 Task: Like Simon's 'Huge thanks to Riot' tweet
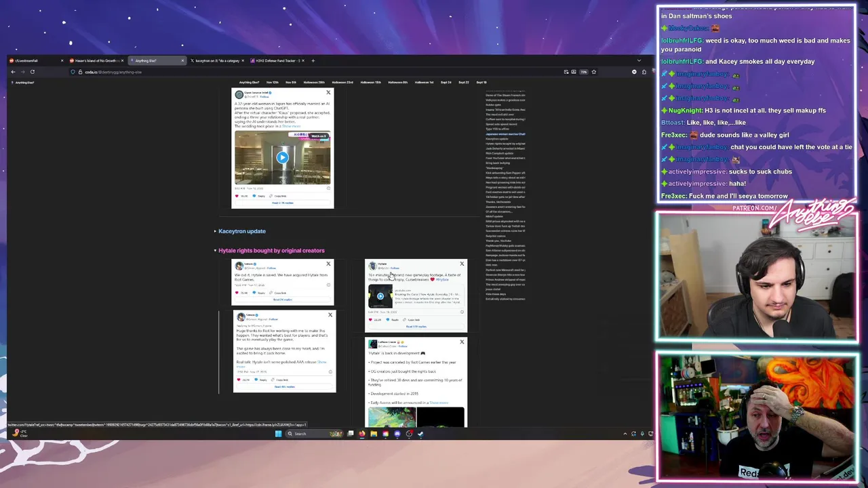tap(240, 380)
